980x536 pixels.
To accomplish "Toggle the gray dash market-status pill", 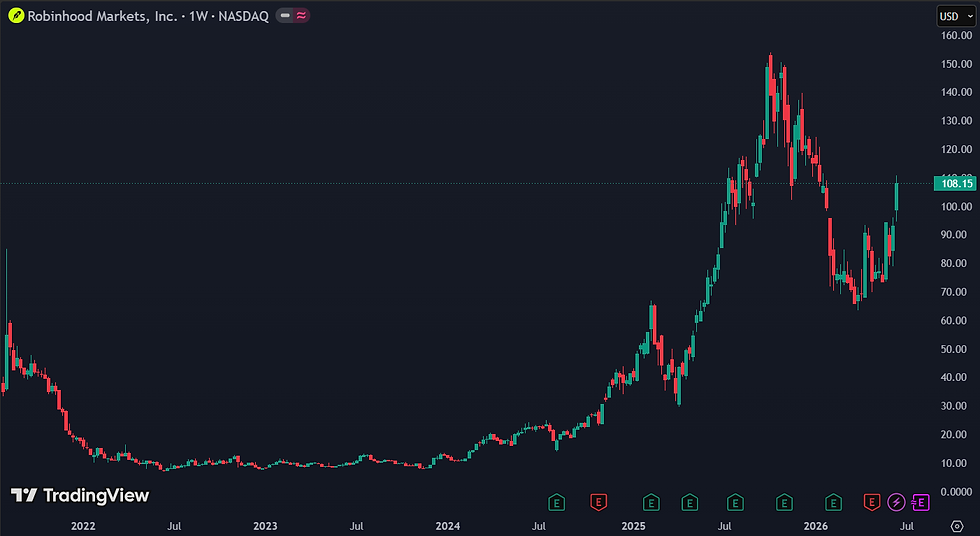I will click(x=285, y=16).
